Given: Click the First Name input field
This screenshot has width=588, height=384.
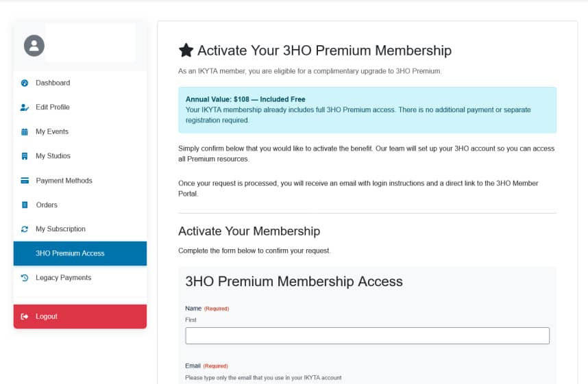Looking at the screenshot, I should (x=367, y=335).
